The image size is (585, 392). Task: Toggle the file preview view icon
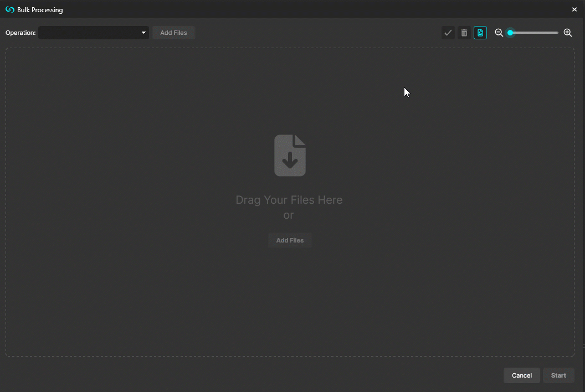point(480,33)
